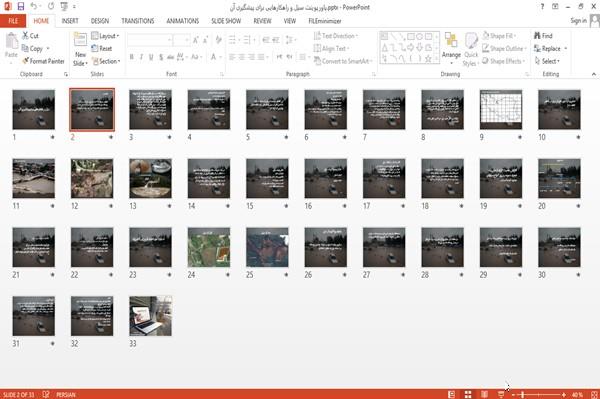Open the Section dropdown
Image resolution: width=600 pixels, height=399 pixels.
pyautogui.click(x=106, y=61)
